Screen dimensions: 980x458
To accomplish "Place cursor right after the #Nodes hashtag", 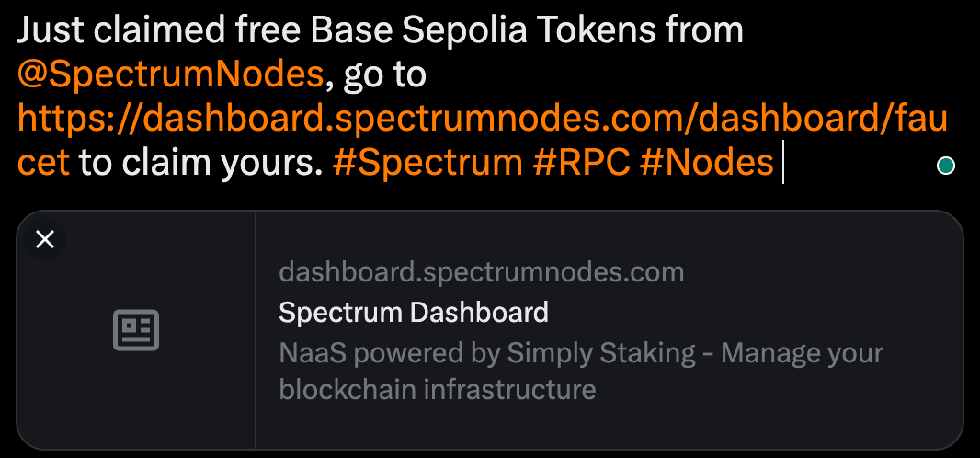I will (x=779, y=164).
